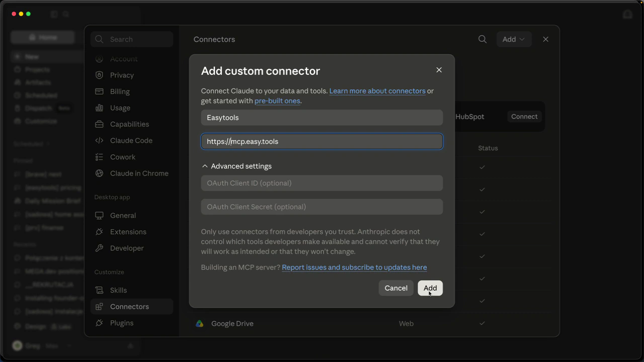The height and width of the screenshot is (362, 644).
Task: Focus the Easytools name field
Action: coord(322,118)
